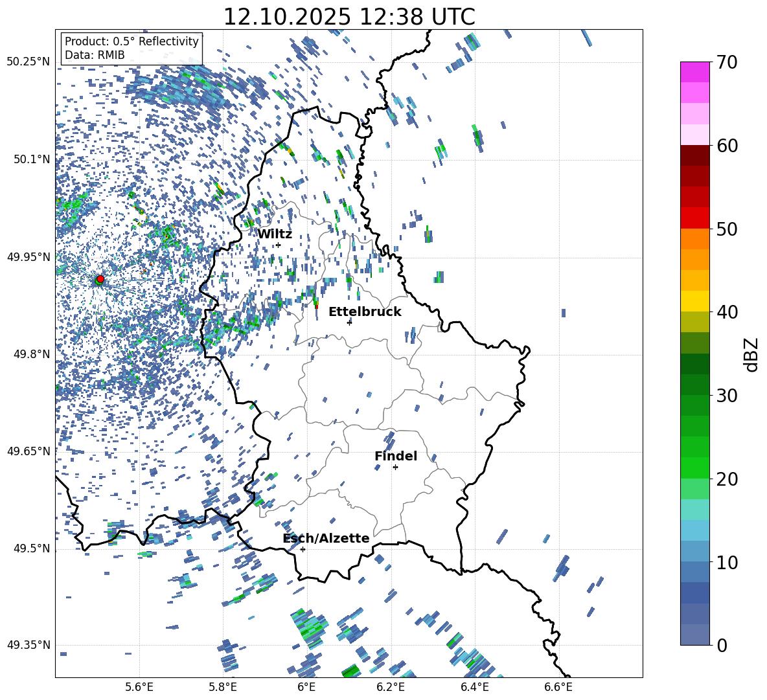
Task: Click longitude label 6°E
Action: click(x=306, y=687)
